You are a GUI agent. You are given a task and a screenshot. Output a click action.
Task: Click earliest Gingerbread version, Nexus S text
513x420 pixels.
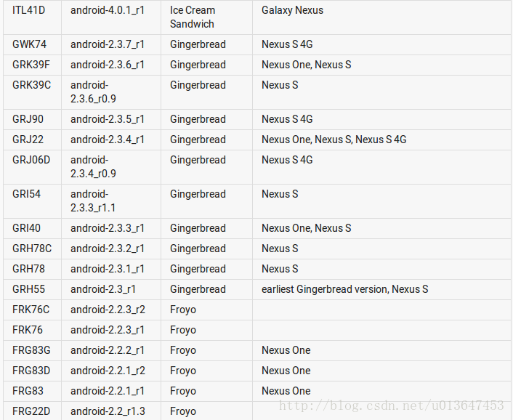344,289
